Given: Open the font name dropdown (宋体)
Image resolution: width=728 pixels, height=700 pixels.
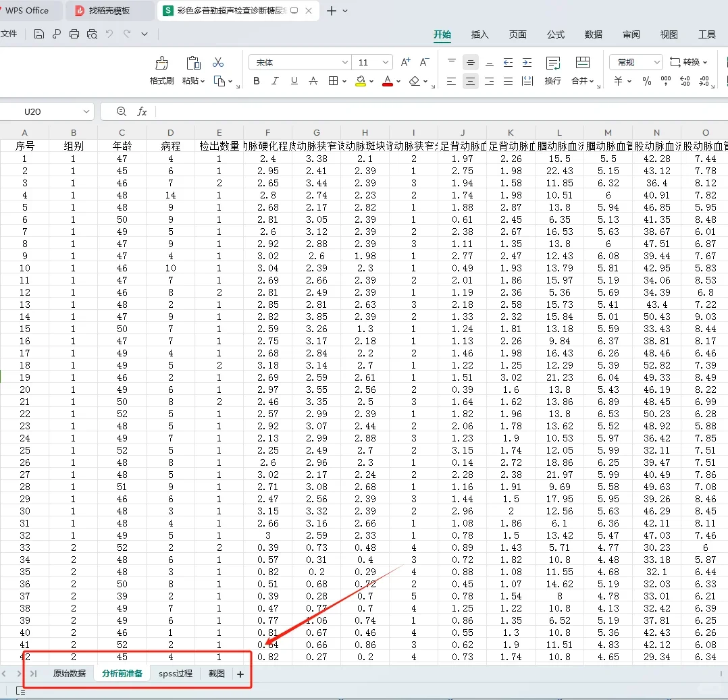Looking at the screenshot, I should tap(345, 62).
